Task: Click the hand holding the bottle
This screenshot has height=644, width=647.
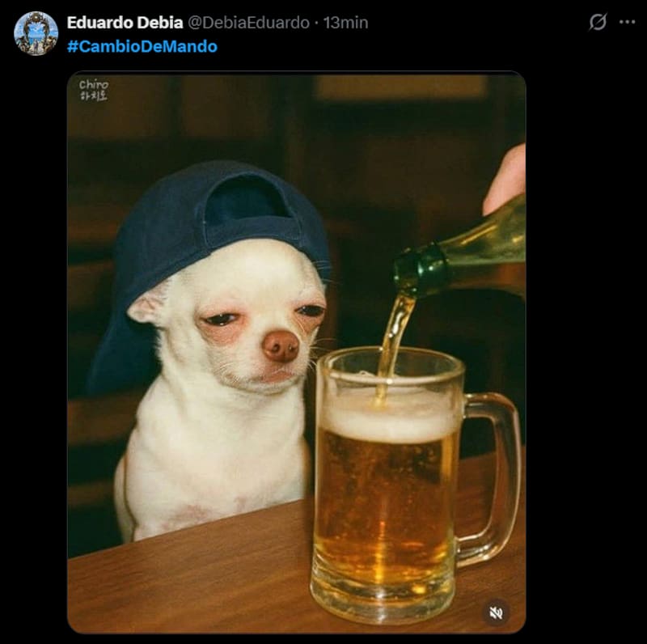Action: pos(505,178)
